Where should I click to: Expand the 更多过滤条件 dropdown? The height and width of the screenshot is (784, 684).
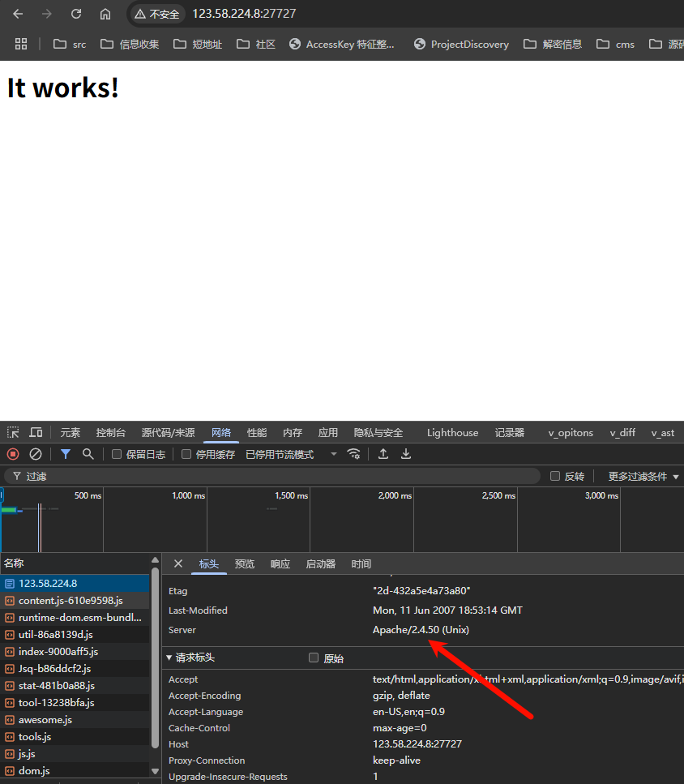tap(643, 476)
